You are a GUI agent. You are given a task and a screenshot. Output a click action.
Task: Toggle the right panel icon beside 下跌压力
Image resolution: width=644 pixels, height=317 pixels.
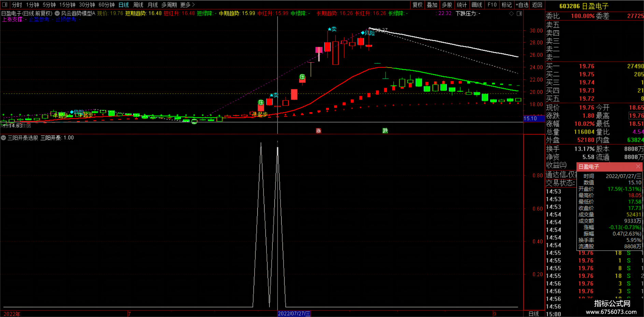tap(519, 14)
